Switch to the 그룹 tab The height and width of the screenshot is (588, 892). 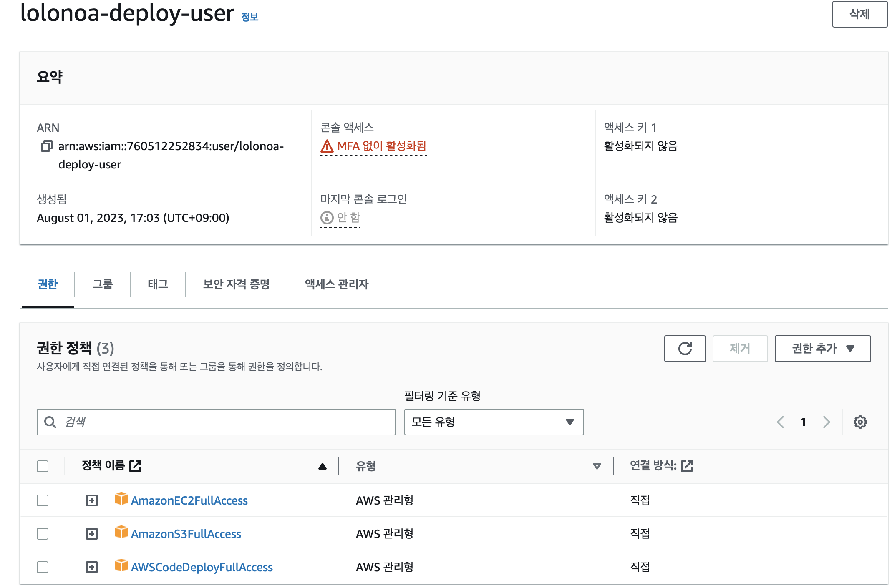pyautogui.click(x=103, y=284)
